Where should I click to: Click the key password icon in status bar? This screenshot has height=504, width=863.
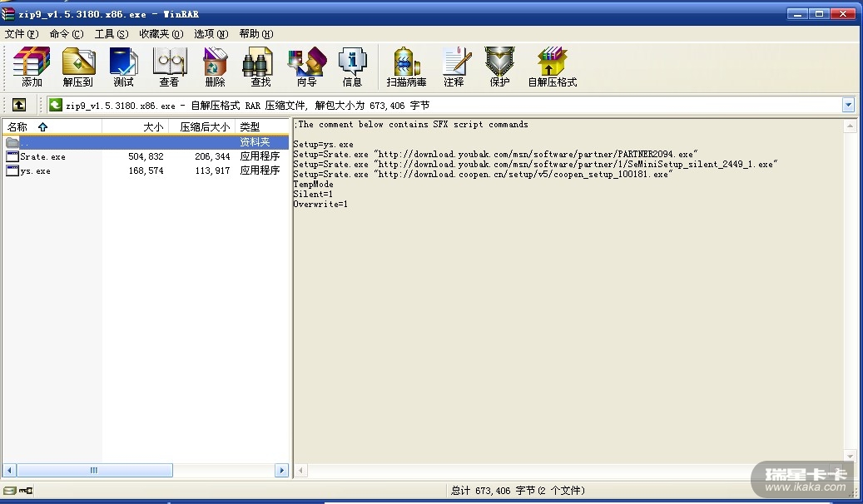26,490
